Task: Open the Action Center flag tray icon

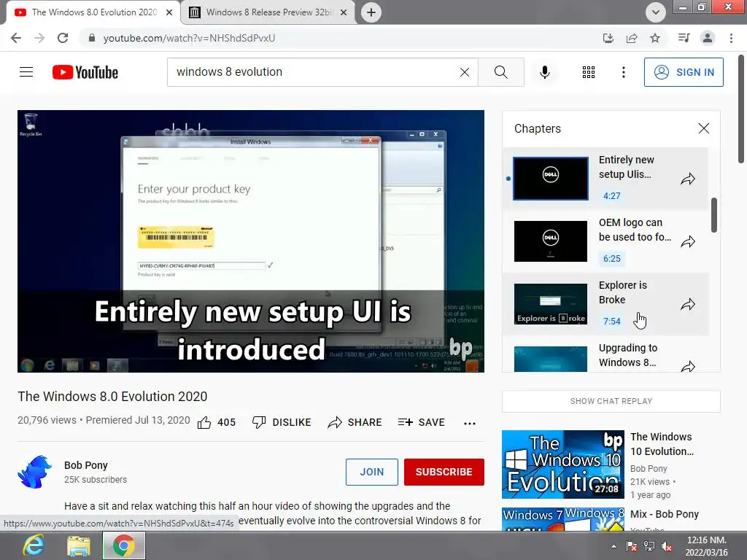Action: 632,546
